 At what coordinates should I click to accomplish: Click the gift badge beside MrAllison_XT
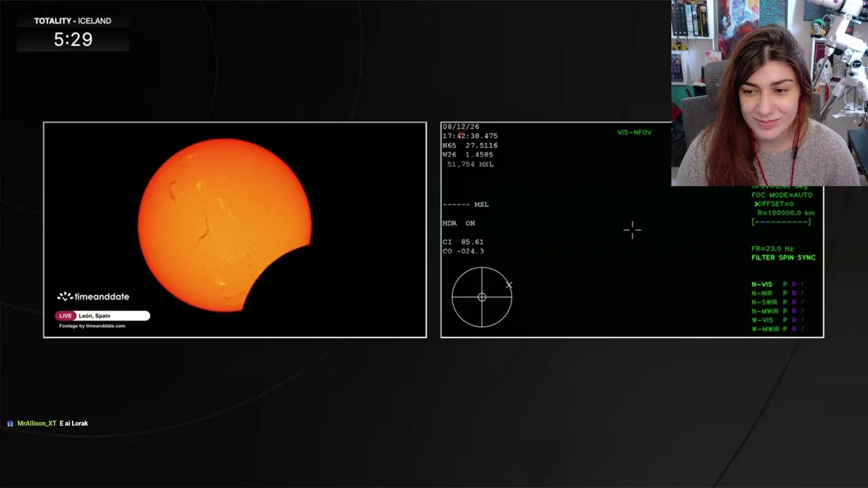(10, 424)
